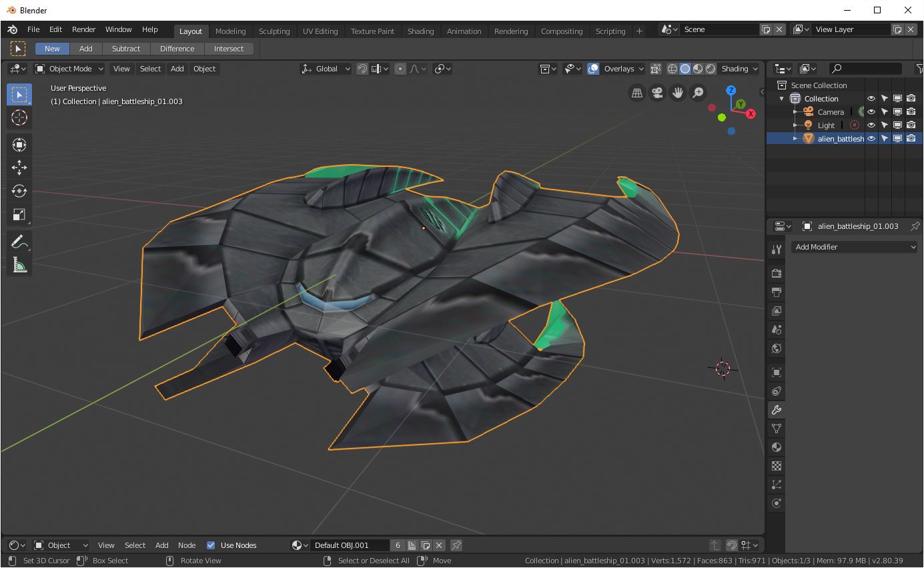Open the Global transform orientation dropdown
The height and width of the screenshot is (568, 924).
tap(326, 69)
